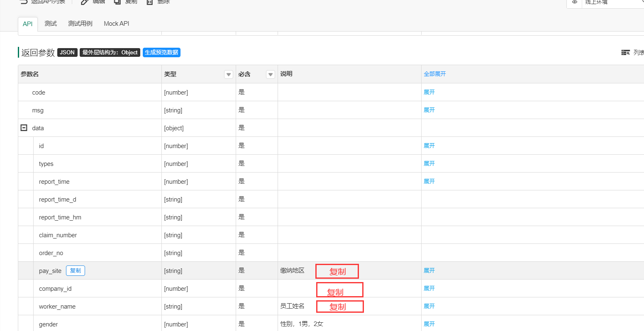The image size is (644, 331).
Task: Select the pay_site parameter name
Action: [x=50, y=271]
